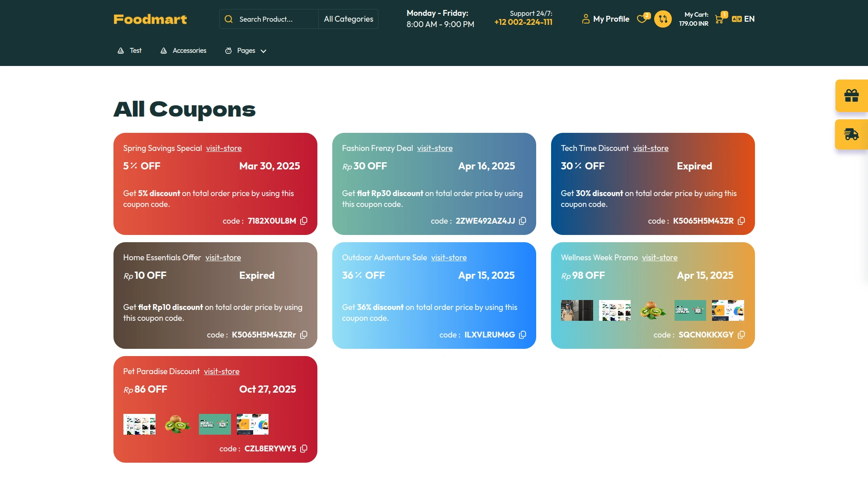The image size is (868, 488).
Task: Click the delivery truck sidebar icon
Action: [x=852, y=134]
